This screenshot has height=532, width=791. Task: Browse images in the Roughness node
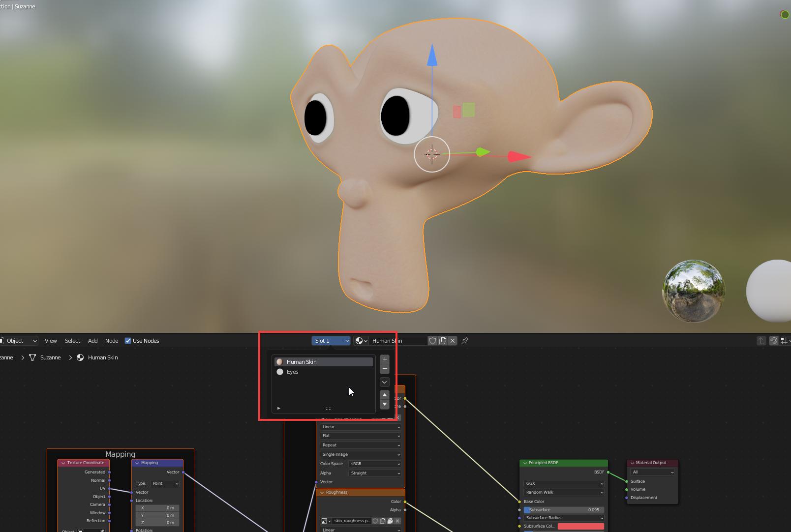pyautogui.click(x=325, y=521)
